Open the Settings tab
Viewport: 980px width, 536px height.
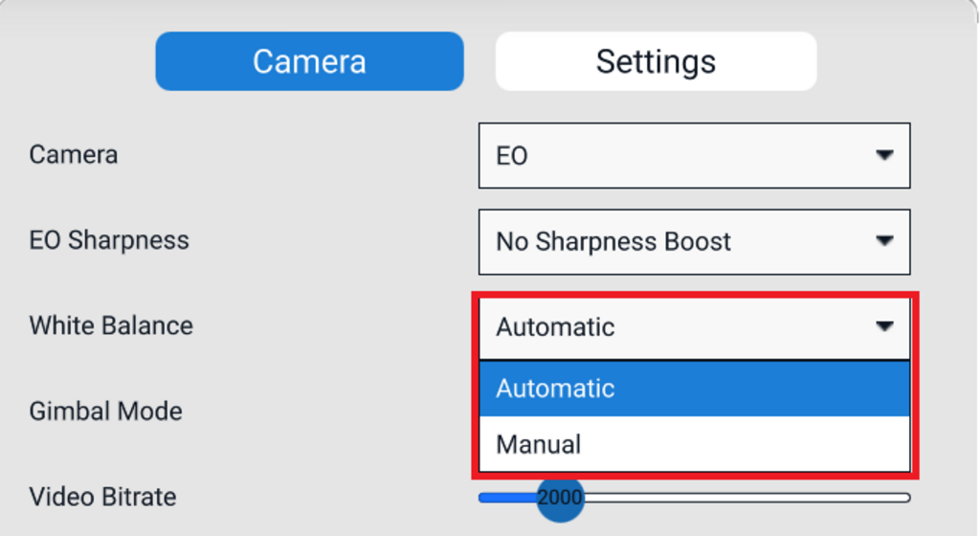tap(656, 61)
